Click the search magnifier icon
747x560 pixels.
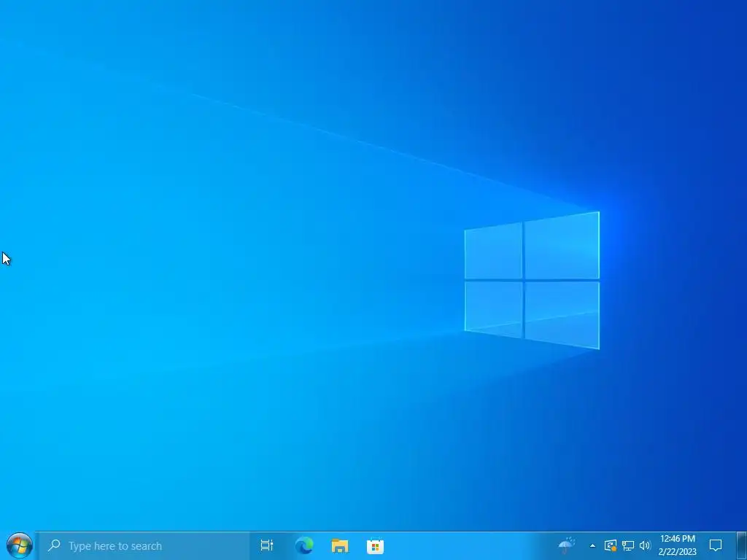(x=54, y=545)
